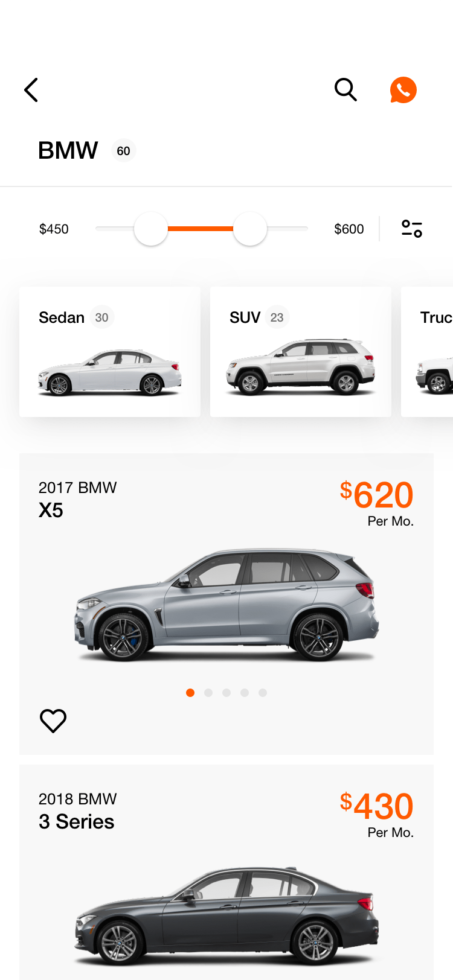Screen dimensions: 453x980
Task: Go to fifth X5 photo dot
Action: 263,693
